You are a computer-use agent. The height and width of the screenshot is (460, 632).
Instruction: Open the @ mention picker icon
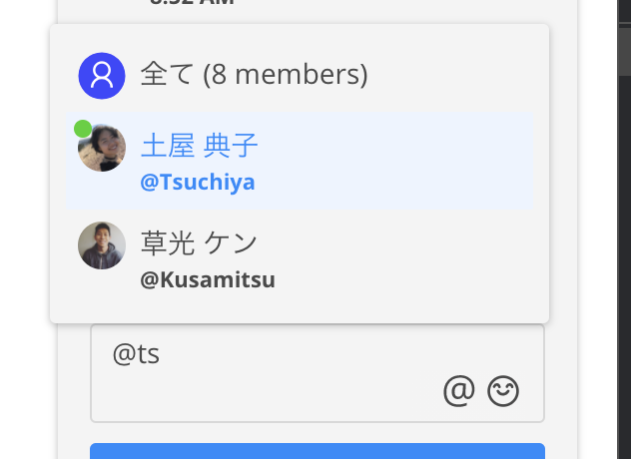click(459, 392)
